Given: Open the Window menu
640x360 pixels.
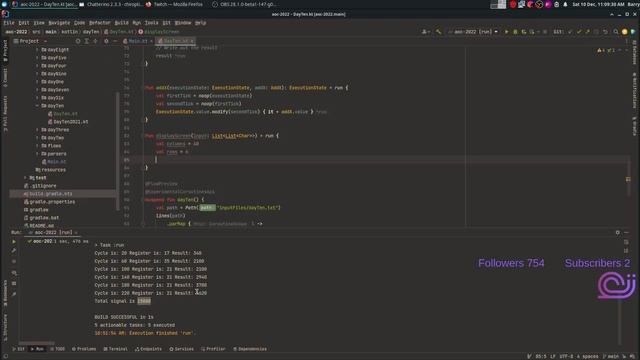Looking at the screenshot, I should 182,23.
